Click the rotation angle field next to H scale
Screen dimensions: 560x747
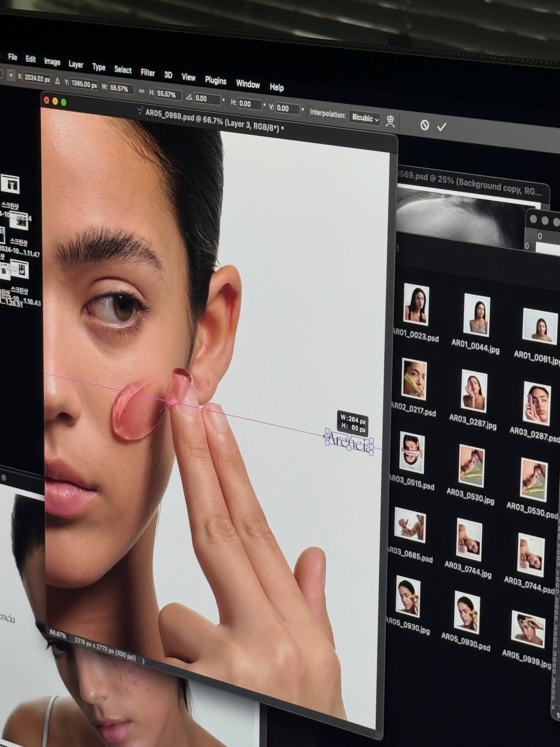(208, 99)
